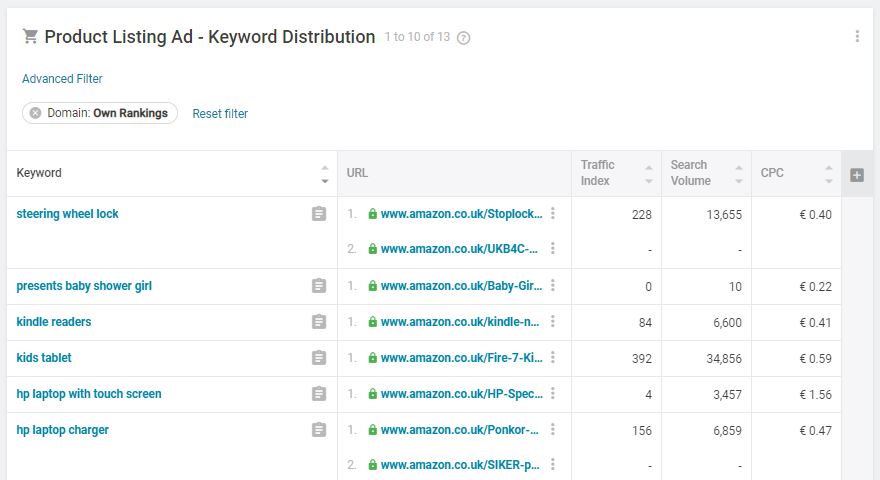Viewport: 880px width, 480px height.
Task: Open three-dot menu beside Ponkor URL
Action: tap(553, 429)
